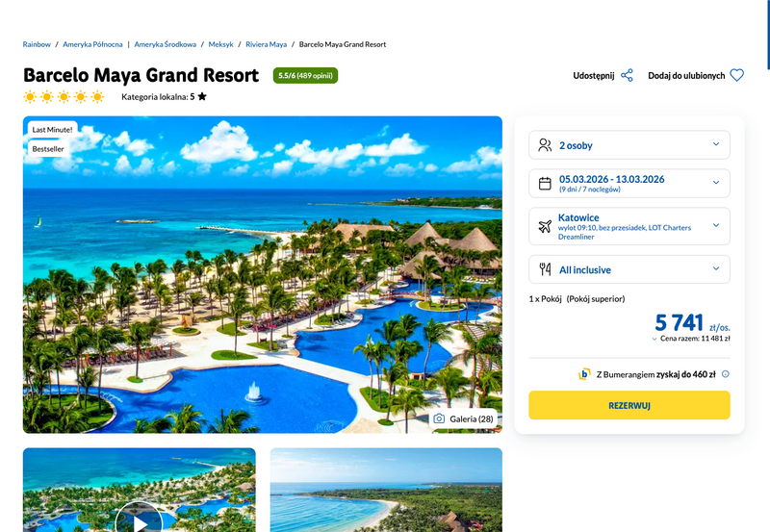Click the people icon in guests field
This screenshot has width=770, height=532.
click(545, 144)
